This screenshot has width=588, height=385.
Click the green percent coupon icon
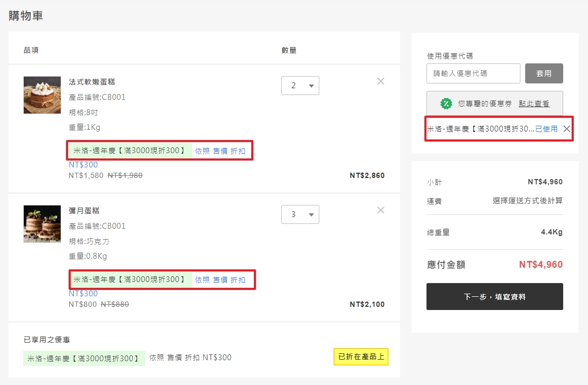tap(446, 104)
